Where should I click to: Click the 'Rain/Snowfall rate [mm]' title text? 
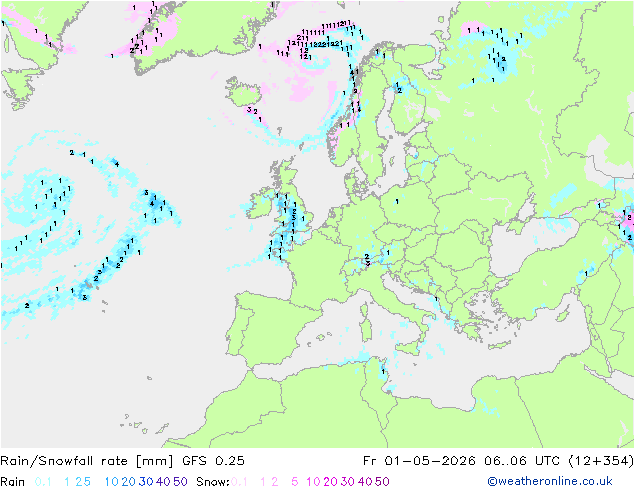click(x=87, y=461)
